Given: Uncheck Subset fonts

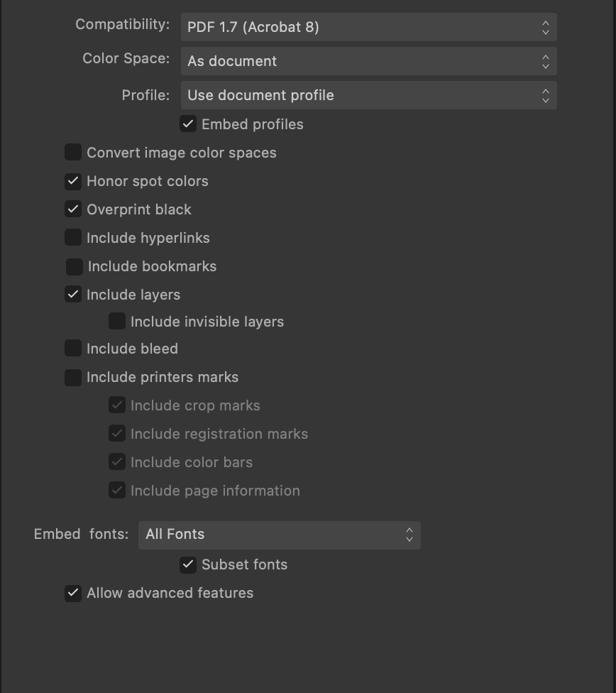Looking at the screenshot, I should click(x=188, y=564).
